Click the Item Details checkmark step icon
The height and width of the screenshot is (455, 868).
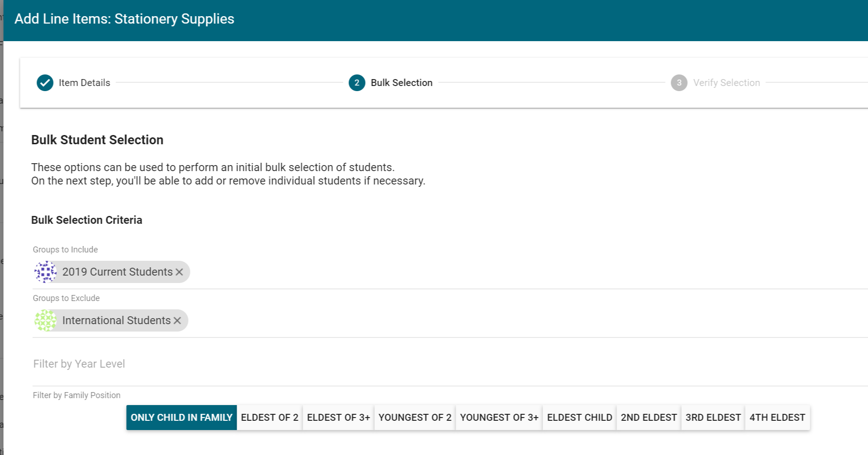click(45, 83)
